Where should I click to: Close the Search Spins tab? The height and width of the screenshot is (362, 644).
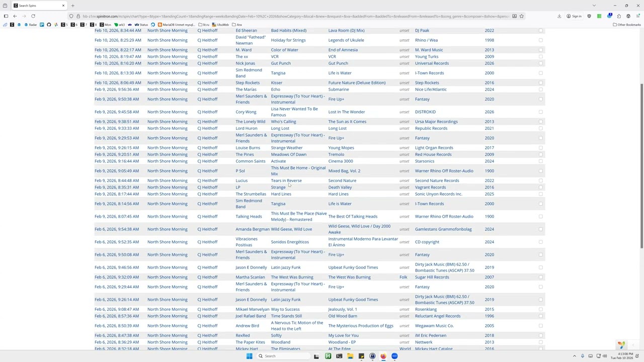[x=63, y=6]
